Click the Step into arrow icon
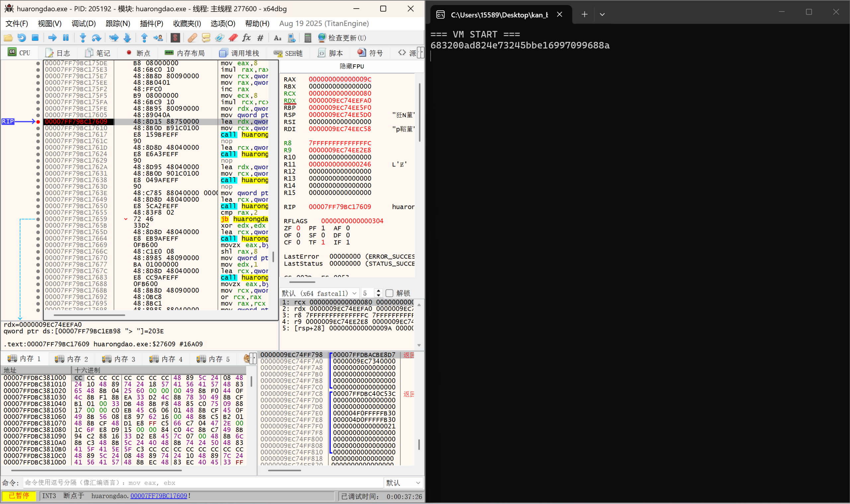Viewport: 850px width, 504px height. 83,38
